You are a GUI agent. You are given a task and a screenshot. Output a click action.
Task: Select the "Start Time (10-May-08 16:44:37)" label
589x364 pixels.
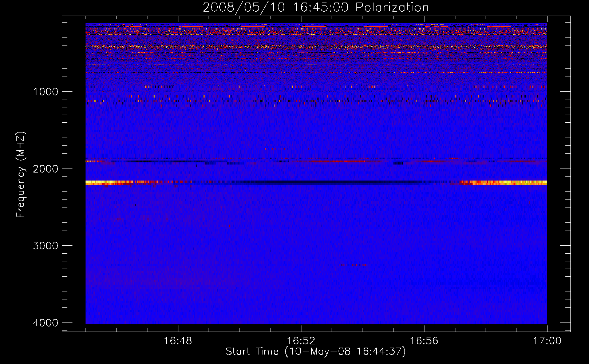316,352
